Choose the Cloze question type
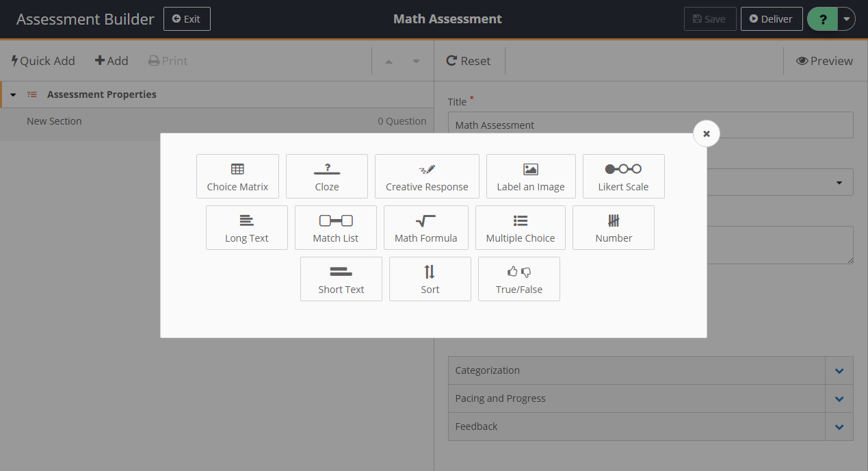 click(x=327, y=177)
